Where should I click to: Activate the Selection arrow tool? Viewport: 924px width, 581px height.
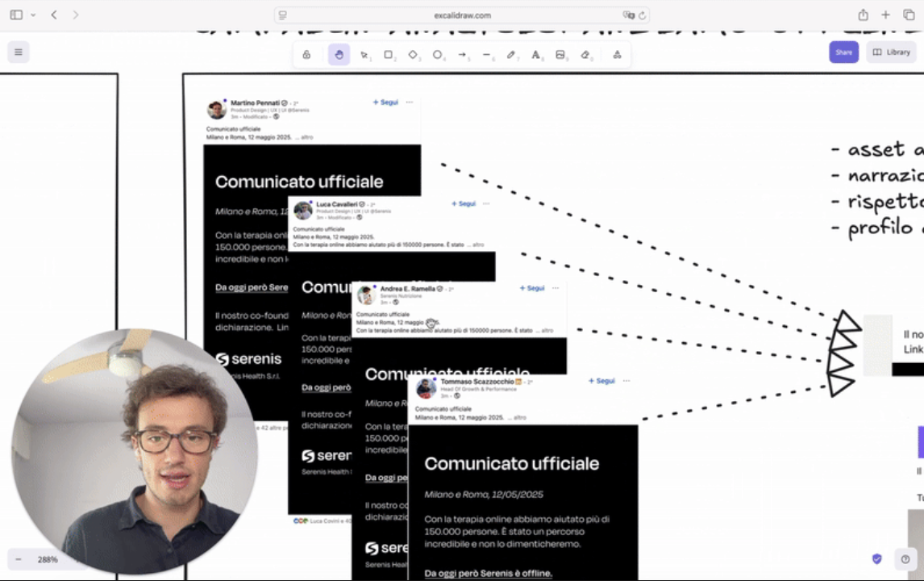[x=364, y=55]
